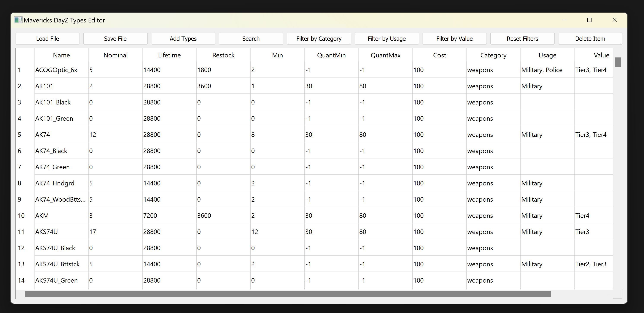The height and width of the screenshot is (313, 644).
Task: Click the Search button
Action: [x=251, y=39]
